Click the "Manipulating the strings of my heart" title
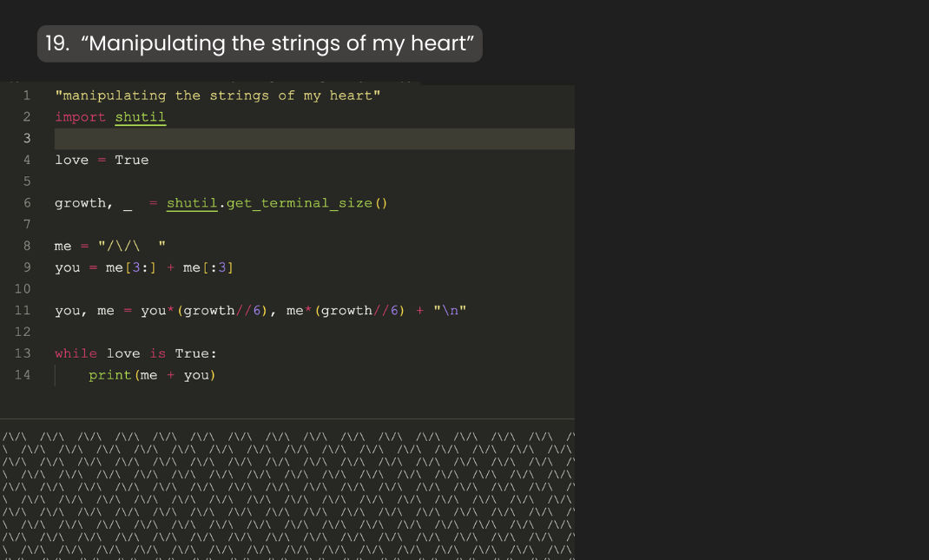The height and width of the screenshot is (560, 929). coord(260,43)
